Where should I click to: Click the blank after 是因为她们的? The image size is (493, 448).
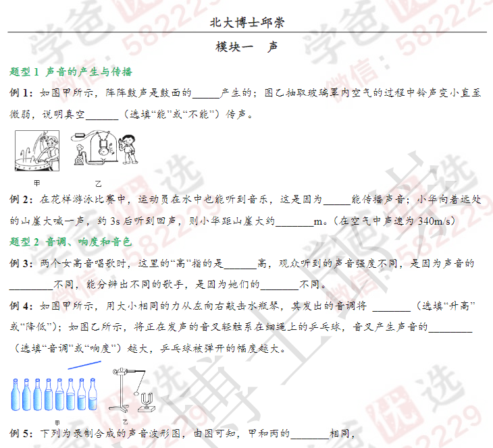[279, 285]
